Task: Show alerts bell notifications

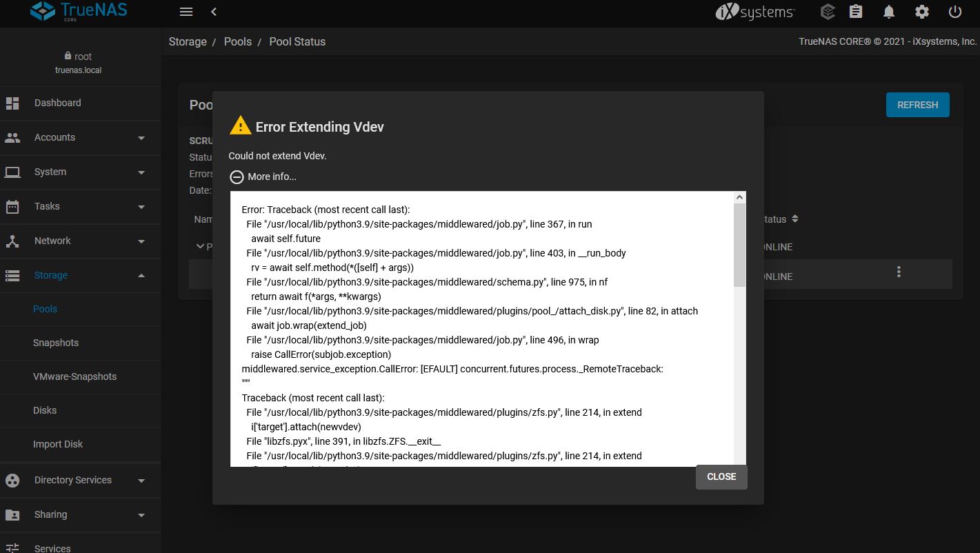Action: point(889,12)
